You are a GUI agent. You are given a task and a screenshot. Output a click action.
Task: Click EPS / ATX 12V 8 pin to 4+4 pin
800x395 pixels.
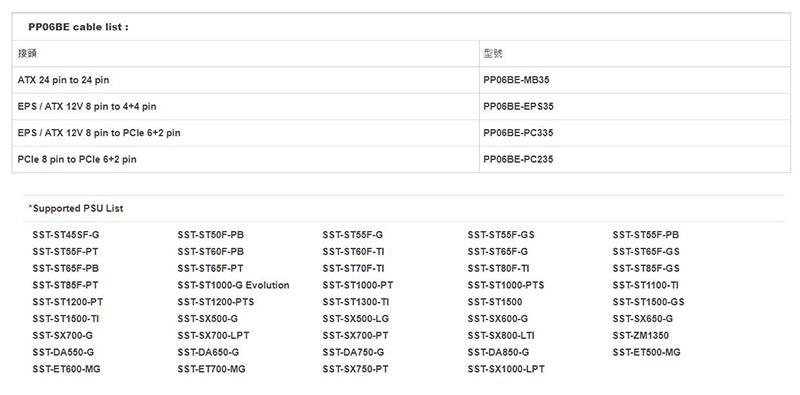point(87,107)
